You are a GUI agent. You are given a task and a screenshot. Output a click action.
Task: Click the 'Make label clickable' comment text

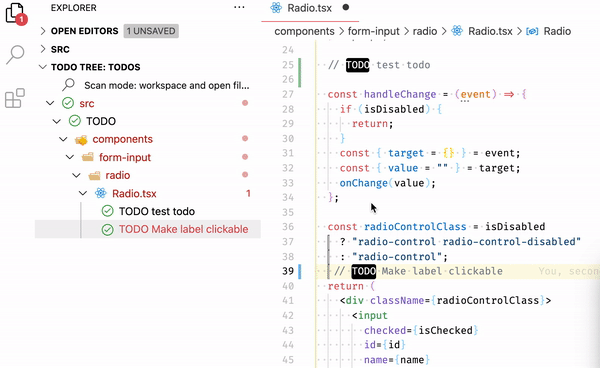point(442,271)
